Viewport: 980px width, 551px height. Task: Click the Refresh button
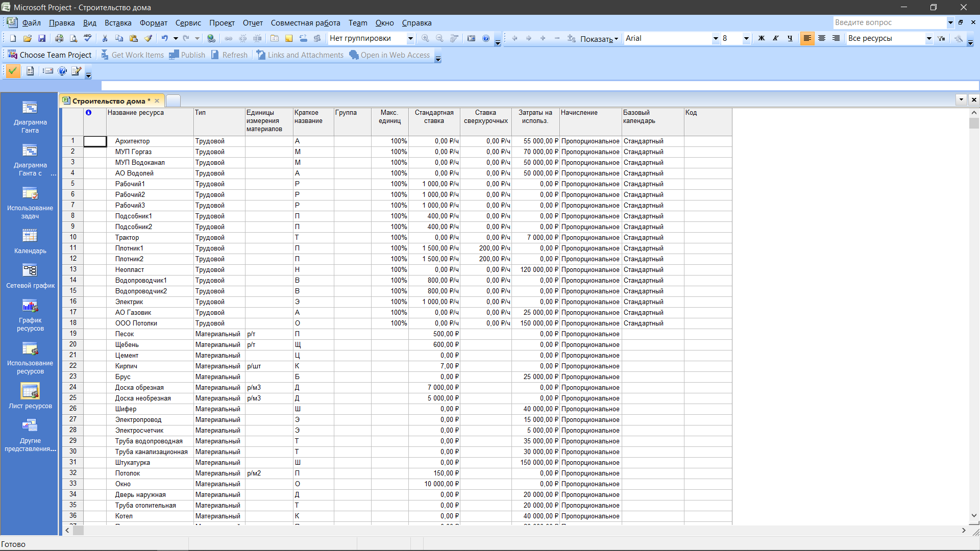tap(230, 55)
